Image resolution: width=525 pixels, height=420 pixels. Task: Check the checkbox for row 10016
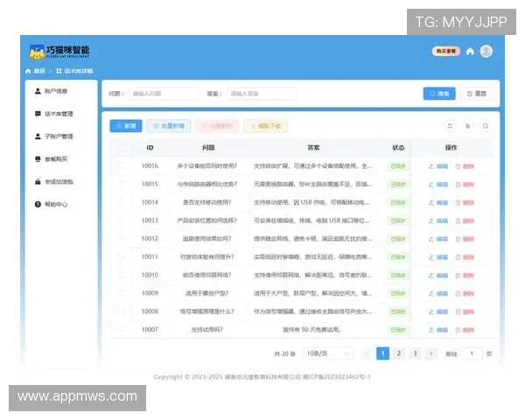tap(121, 165)
